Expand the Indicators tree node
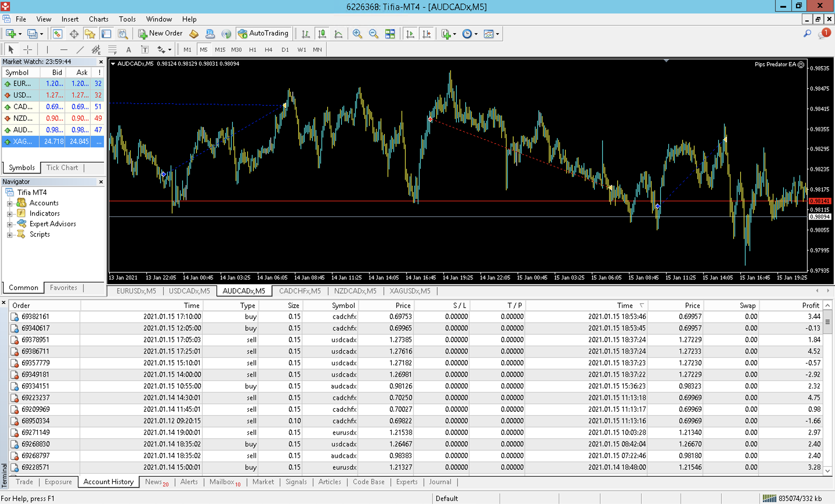Viewport: 835px width, 504px height. tap(10, 214)
